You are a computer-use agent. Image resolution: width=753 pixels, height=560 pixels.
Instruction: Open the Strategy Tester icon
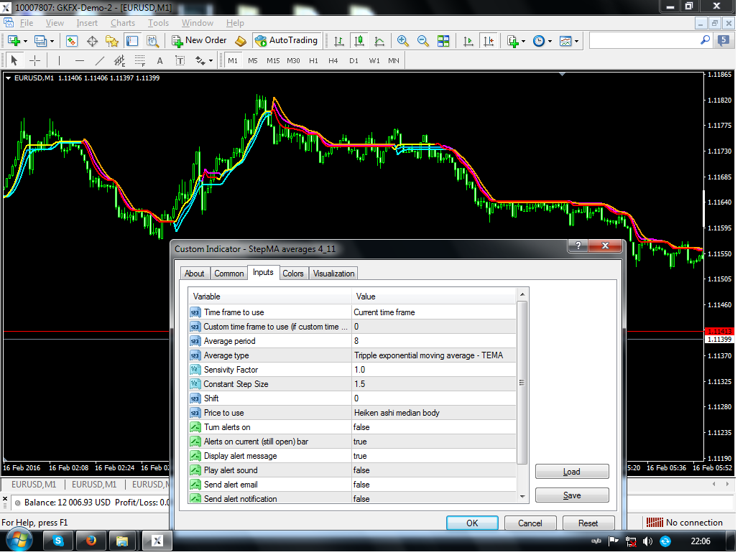point(153,41)
